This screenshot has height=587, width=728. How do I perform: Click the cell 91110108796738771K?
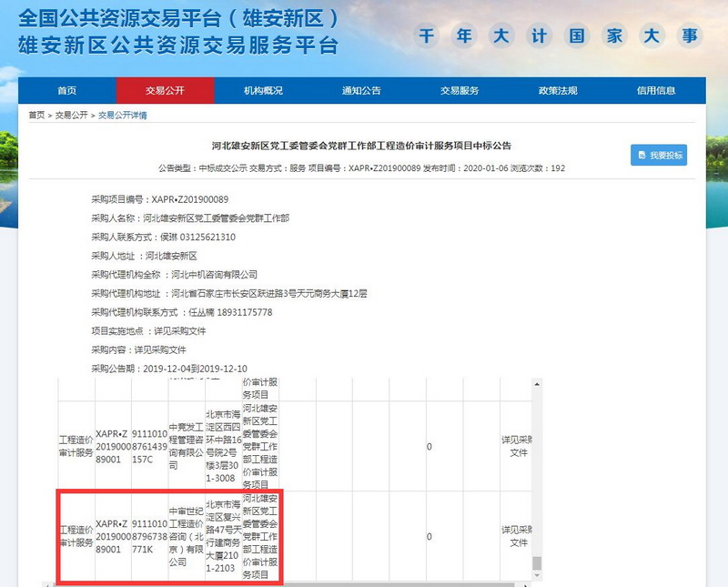149,536
